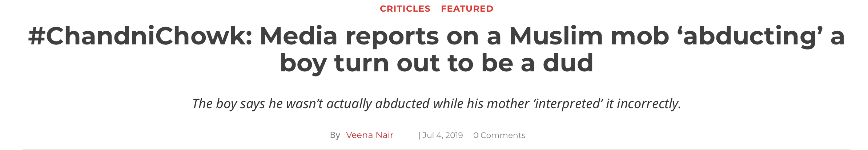
Task: Click the "By" label before author name
Action: point(335,135)
